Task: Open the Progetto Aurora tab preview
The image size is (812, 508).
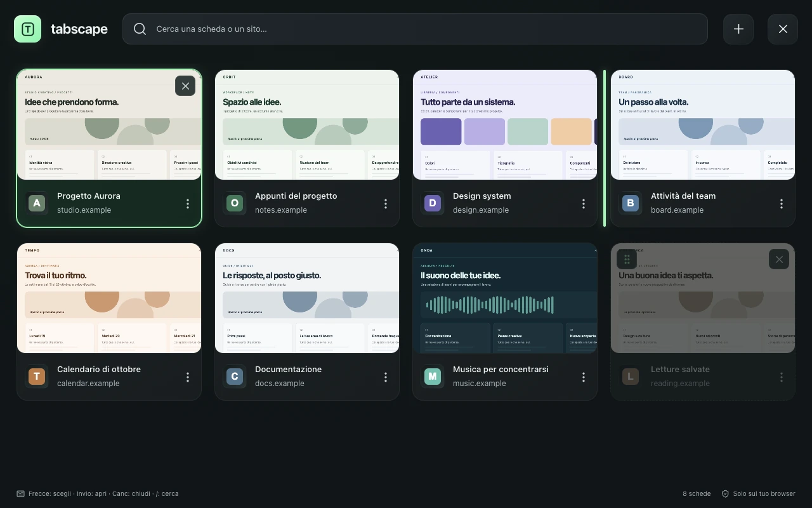Action: pyautogui.click(x=109, y=125)
